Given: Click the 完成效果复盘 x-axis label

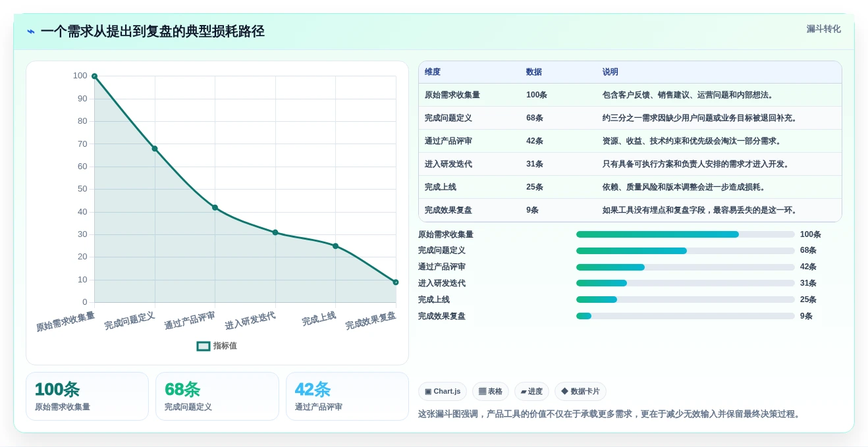Looking at the screenshot, I should (x=371, y=321).
